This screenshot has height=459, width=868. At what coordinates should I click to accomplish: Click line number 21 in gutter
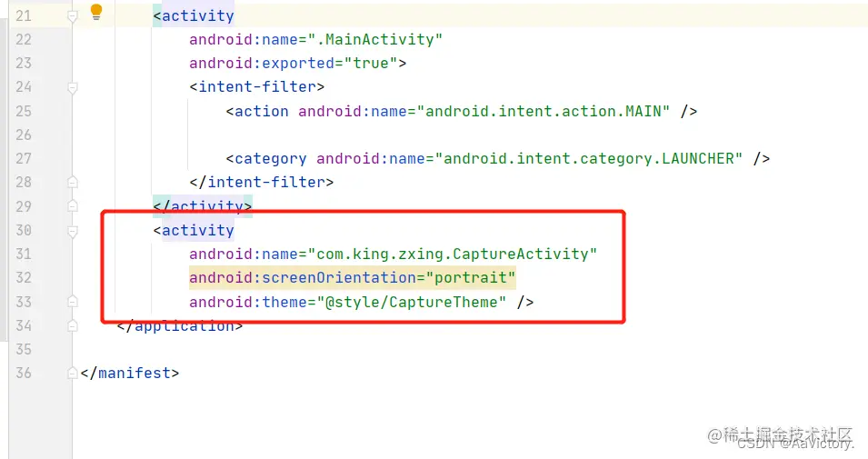pyautogui.click(x=24, y=15)
